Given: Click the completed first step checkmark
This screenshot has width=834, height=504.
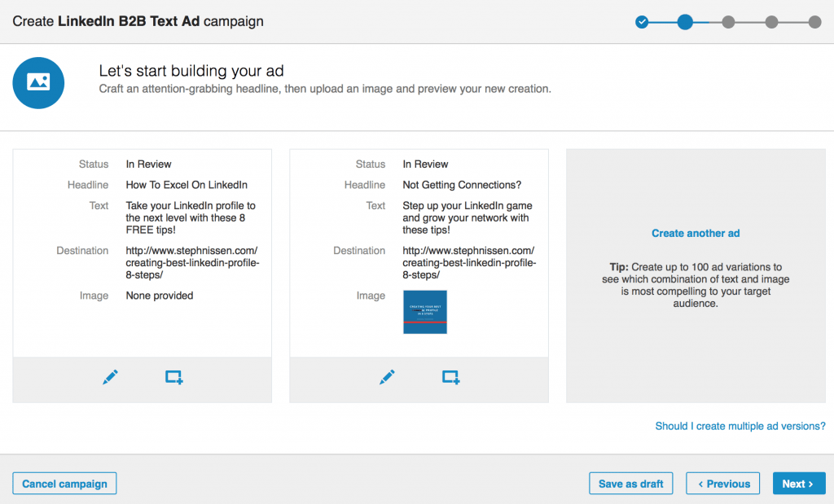Looking at the screenshot, I should click(642, 22).
